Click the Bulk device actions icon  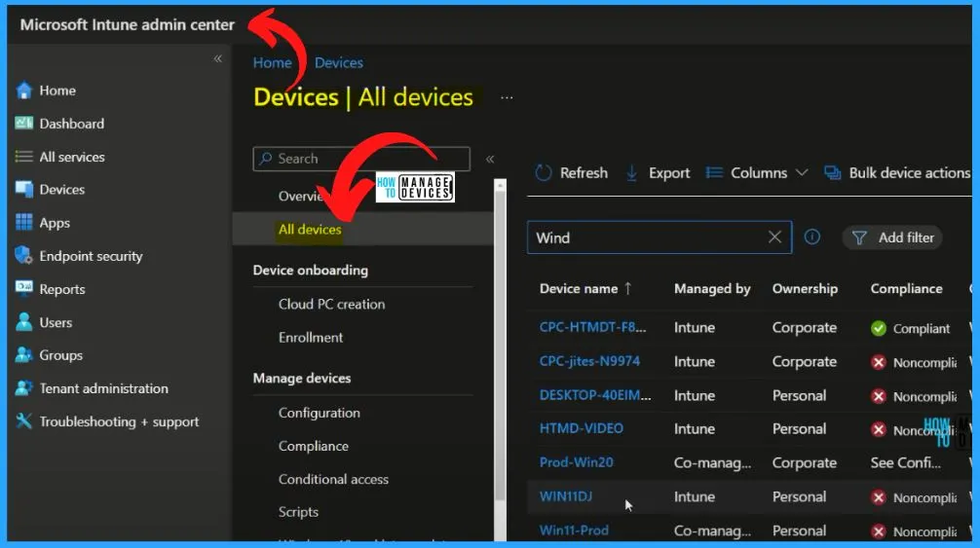point(832,173)
